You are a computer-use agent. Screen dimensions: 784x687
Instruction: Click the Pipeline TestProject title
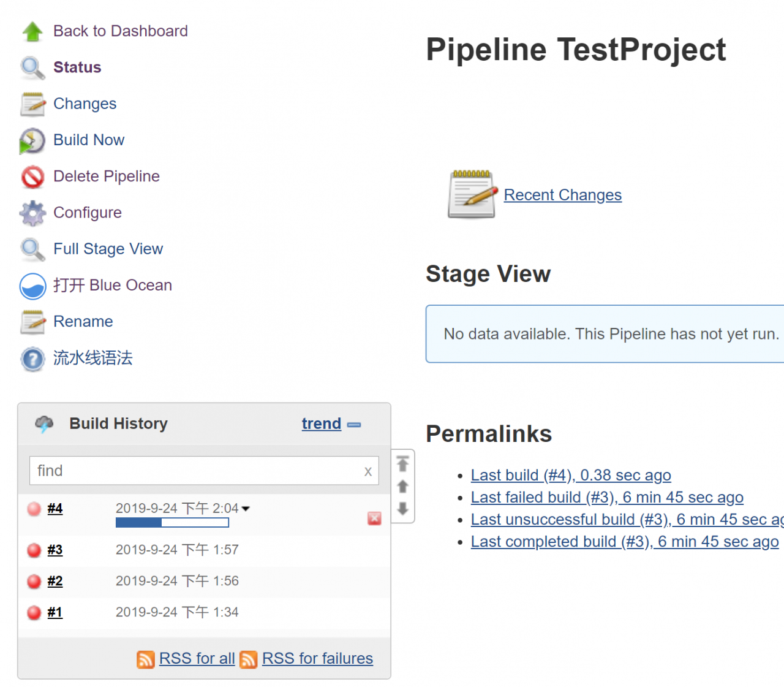[576, 50]
